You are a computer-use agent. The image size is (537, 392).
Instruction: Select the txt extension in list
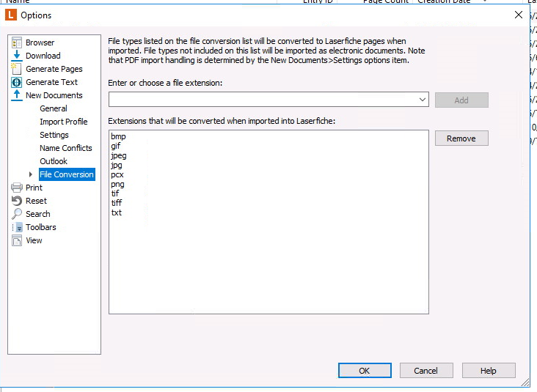(117, 212)
